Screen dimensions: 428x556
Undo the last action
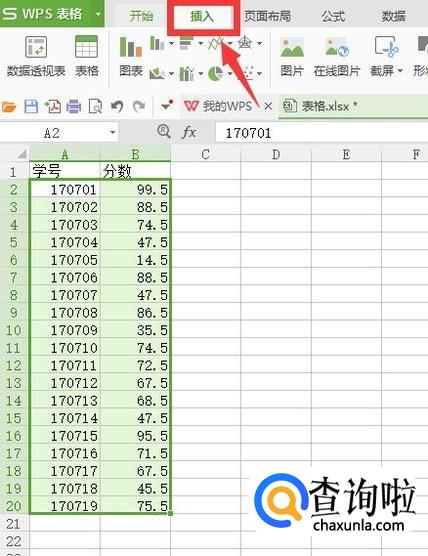(x=117, y=106)
